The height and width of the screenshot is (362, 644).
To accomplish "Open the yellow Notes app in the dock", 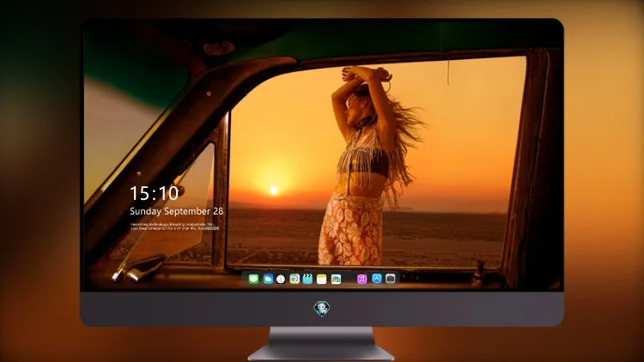I will tap(322, 279).
